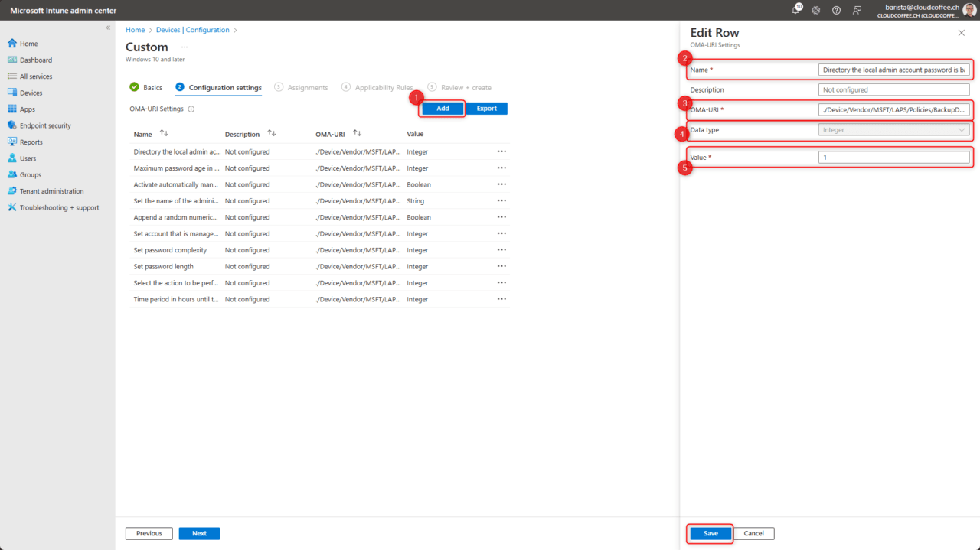Collapse the left navigation pane

pyautogui.click(x=108, y=27)
